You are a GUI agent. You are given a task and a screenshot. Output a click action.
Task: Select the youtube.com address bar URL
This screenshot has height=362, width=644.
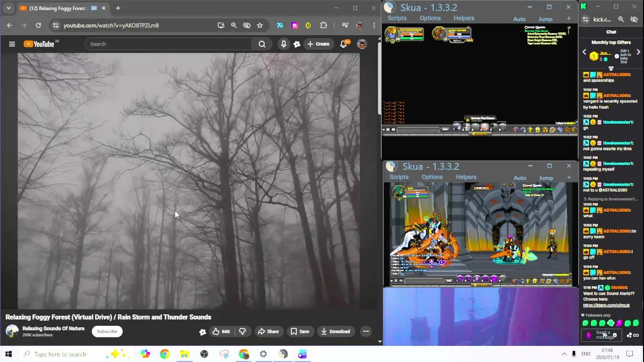pos(111,25)
